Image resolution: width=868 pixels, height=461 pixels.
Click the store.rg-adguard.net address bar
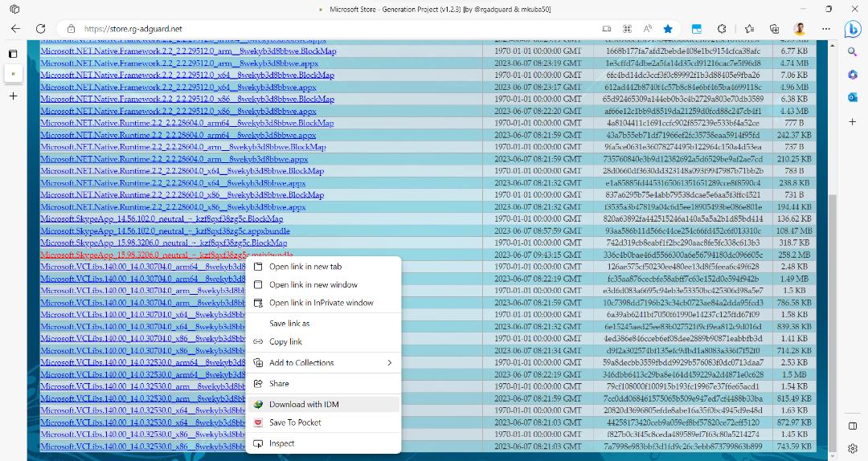tap(332, 29)
